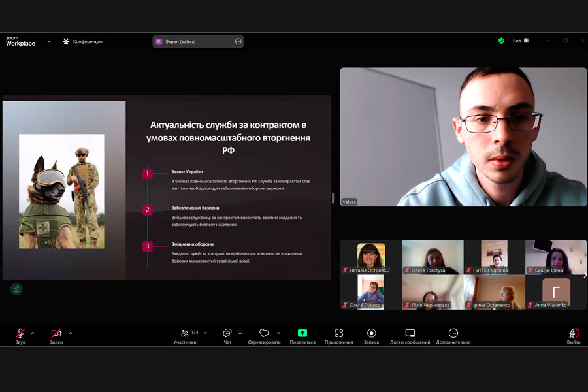Viewport: 588px width, 392px height.
Task: Expand the caret next to Отреагировать
Action: pos(278,333)
